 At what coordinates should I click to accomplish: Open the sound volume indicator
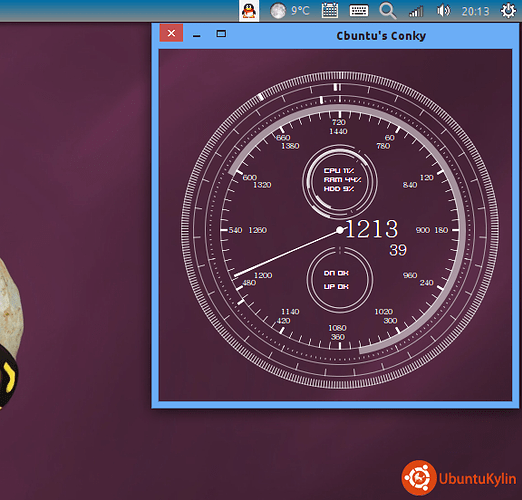pos(443,11)
